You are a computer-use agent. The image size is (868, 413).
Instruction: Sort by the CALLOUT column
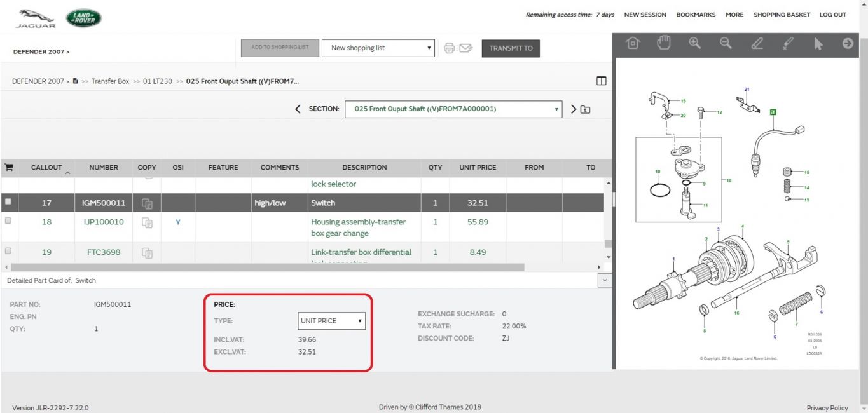coord(46,168)
